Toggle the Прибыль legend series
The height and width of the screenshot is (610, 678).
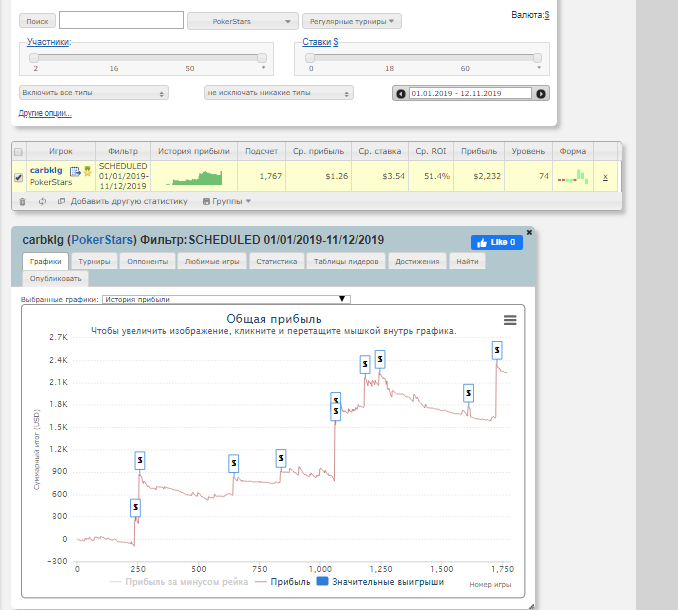pyautogui.click(x=283, y=582)
